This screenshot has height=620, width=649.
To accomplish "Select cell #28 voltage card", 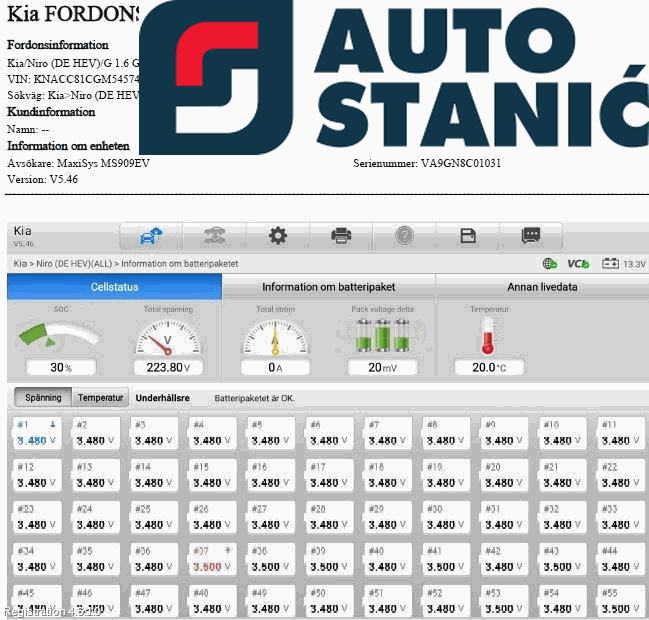I will pos(329,517).
